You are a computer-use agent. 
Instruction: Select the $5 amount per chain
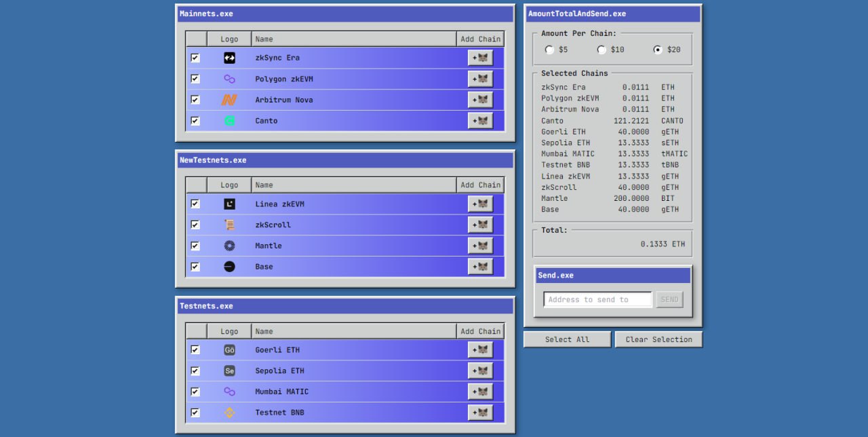click(549, 50)
